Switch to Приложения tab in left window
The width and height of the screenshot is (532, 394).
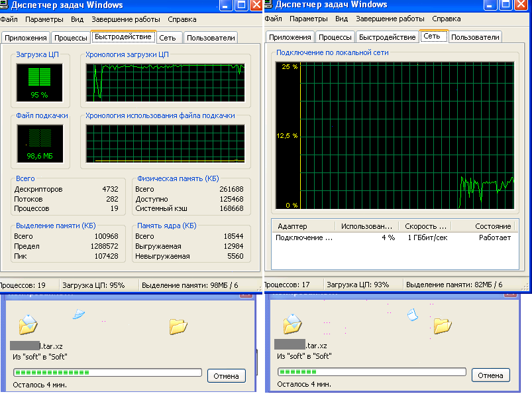point(26,38)
